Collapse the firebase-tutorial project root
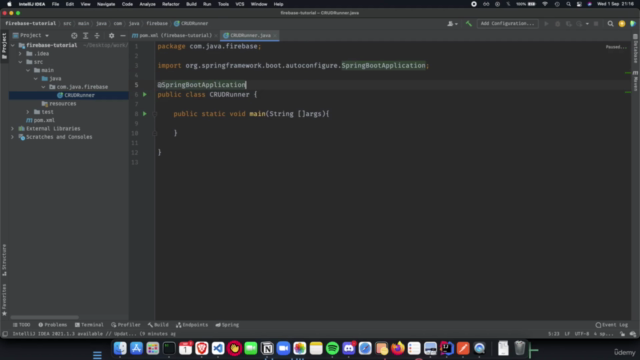Screen dimensions: 640x360 13,45
